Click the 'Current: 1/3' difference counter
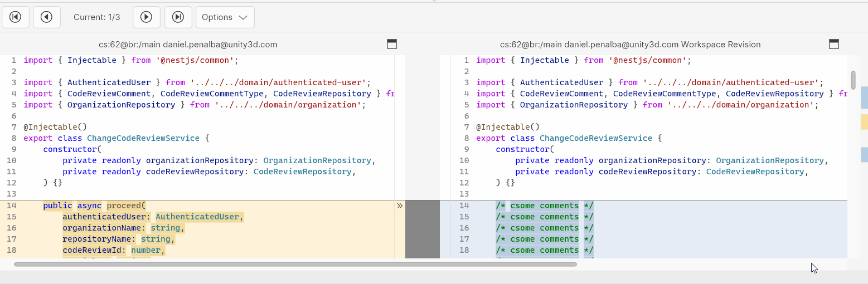This screenshot has height=284, width=868. pos(97,17)
